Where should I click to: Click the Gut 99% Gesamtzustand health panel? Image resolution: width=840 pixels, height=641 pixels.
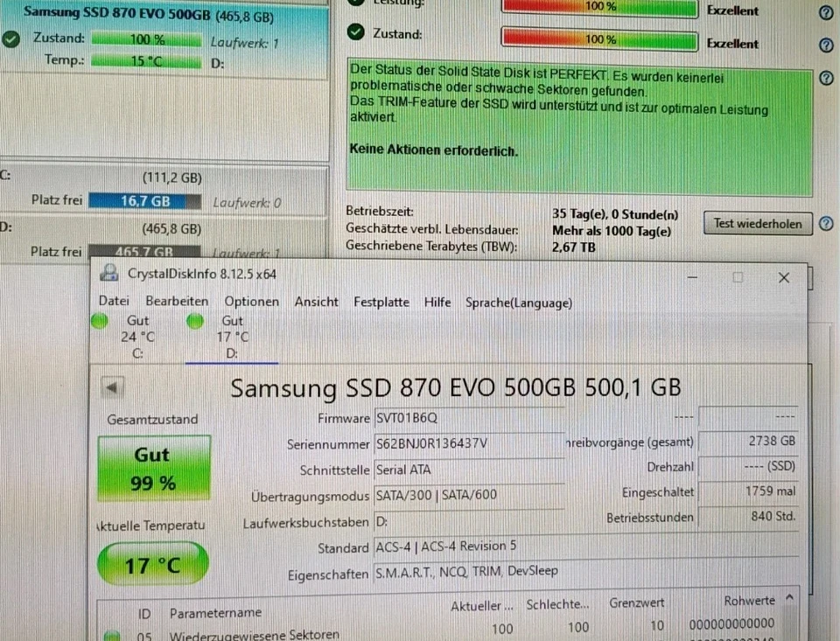click(x=153, y=466)
